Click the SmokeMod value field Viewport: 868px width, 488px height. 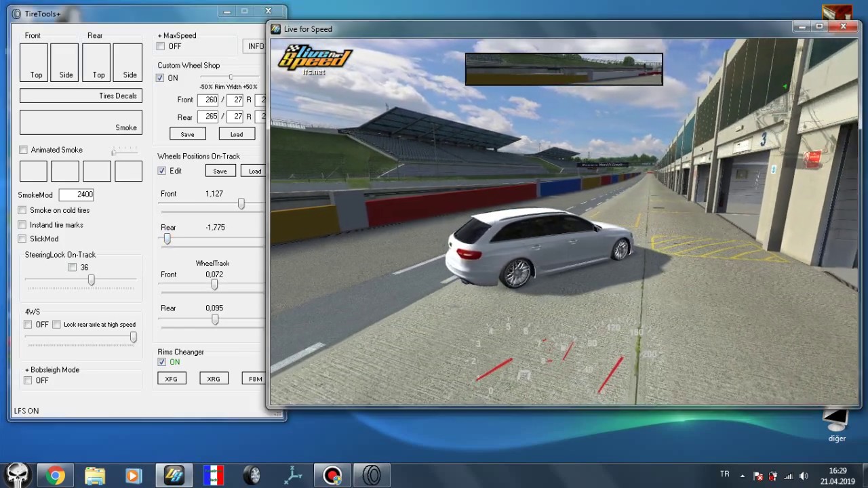point(76,195)
